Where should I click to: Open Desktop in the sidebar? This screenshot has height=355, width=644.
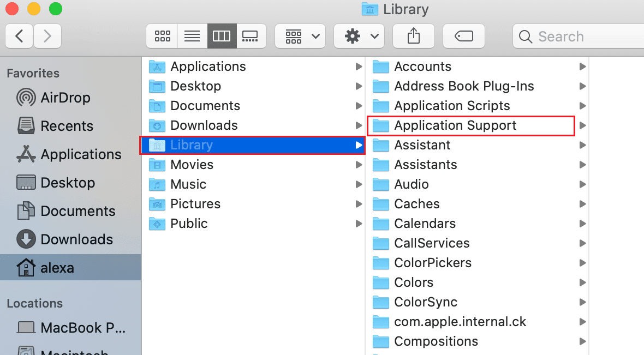[56, 183]
